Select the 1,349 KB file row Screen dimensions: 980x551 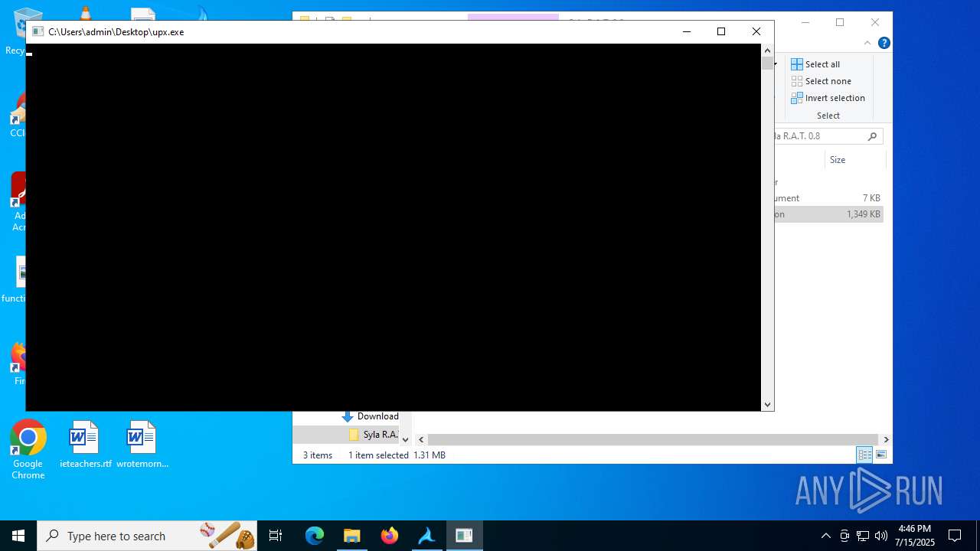click(x=829, y=214)
